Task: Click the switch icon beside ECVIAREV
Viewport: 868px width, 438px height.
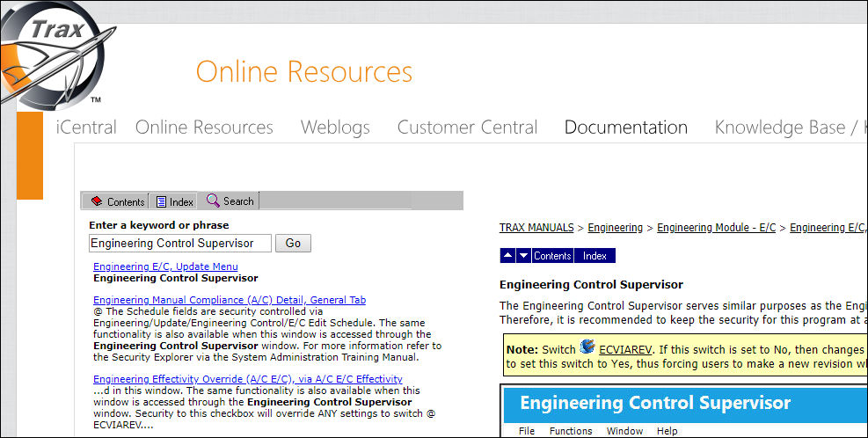Action: pyautogui.click(x=587, y=347)
